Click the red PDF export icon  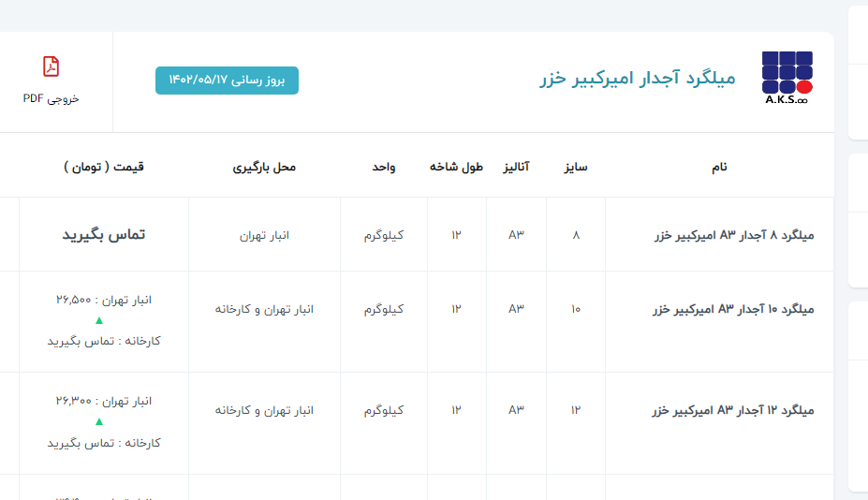click(51, 66)
